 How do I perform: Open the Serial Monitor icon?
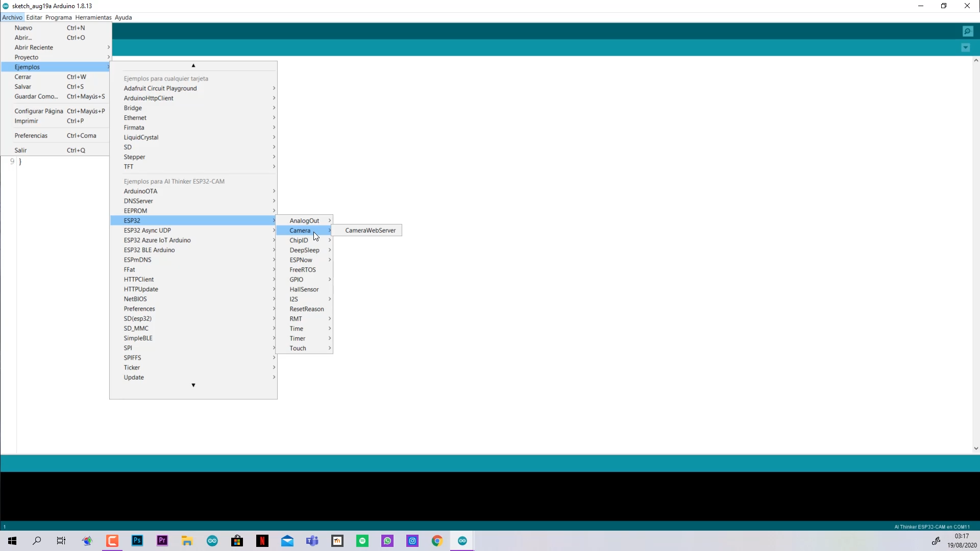(968, 32)
